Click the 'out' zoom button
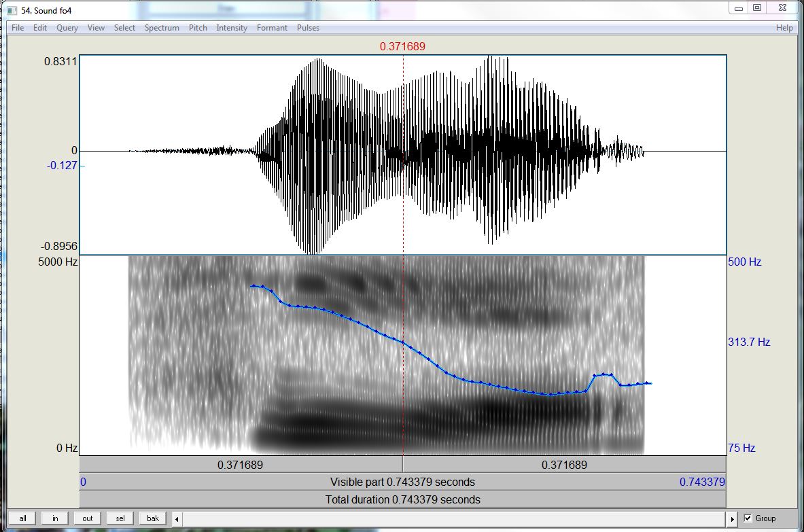 (x=88, y=518)
